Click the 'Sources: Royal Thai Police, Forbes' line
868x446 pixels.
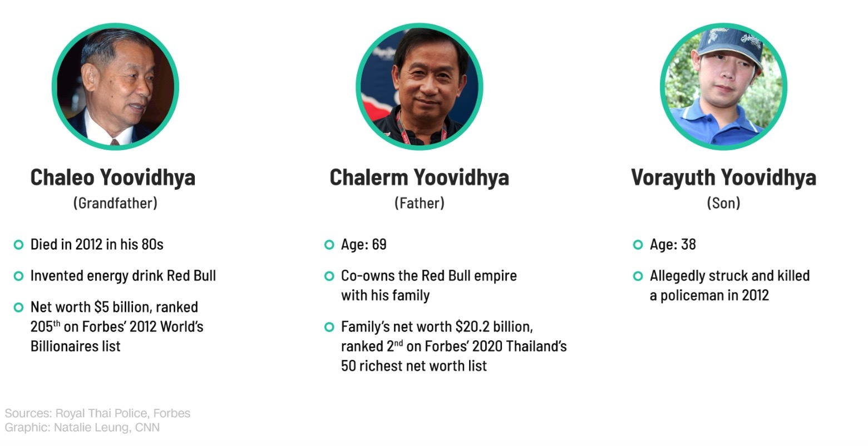97,413
